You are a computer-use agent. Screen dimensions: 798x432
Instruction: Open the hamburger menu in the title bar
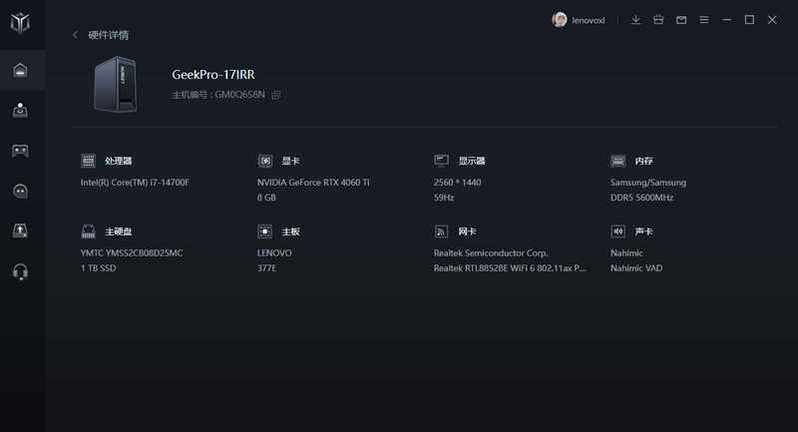point(704,20)
